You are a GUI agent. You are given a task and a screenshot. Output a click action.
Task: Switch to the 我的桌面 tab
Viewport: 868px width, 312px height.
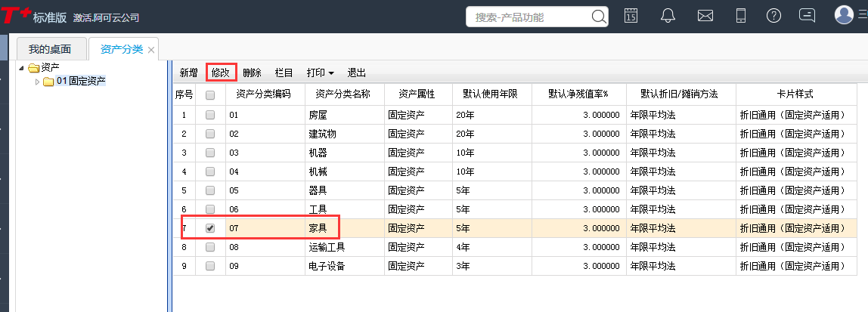[x=50, y=49]
